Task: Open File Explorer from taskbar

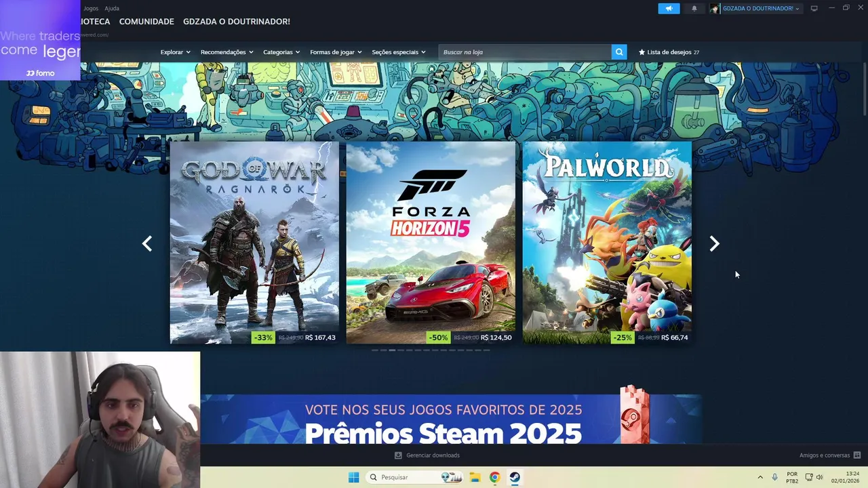Action: click(475, 477)
